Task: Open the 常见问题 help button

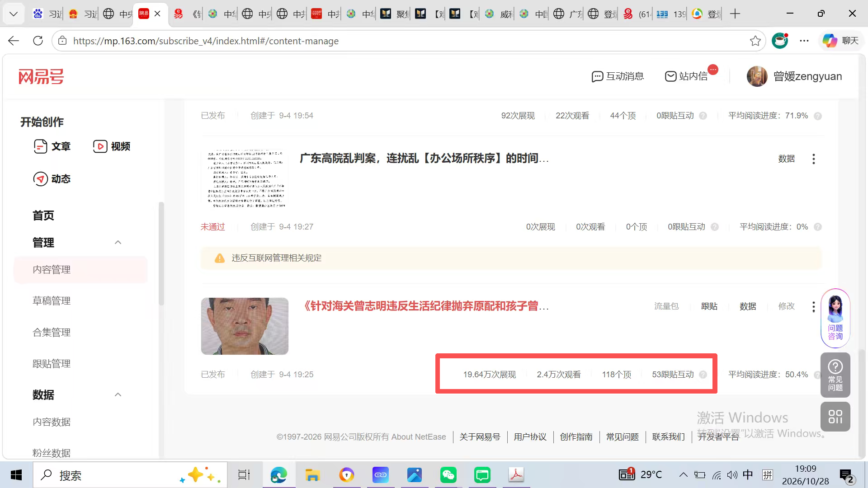Action: [835, 375]
